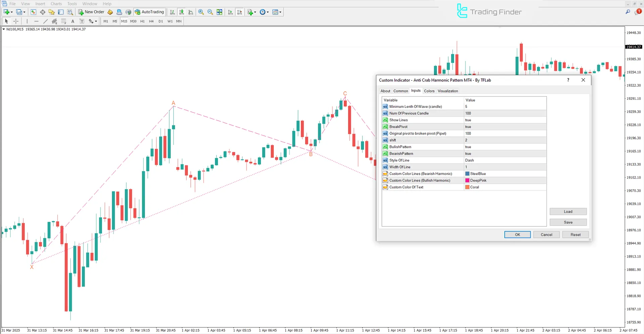Select the vertical line drawing tool

(27, 21)
